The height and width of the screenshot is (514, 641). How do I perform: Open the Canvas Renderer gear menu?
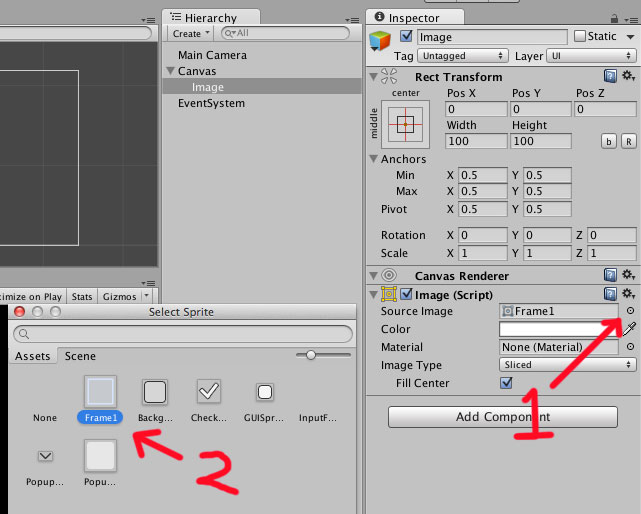pyautogui.click(x=628, y=274)
